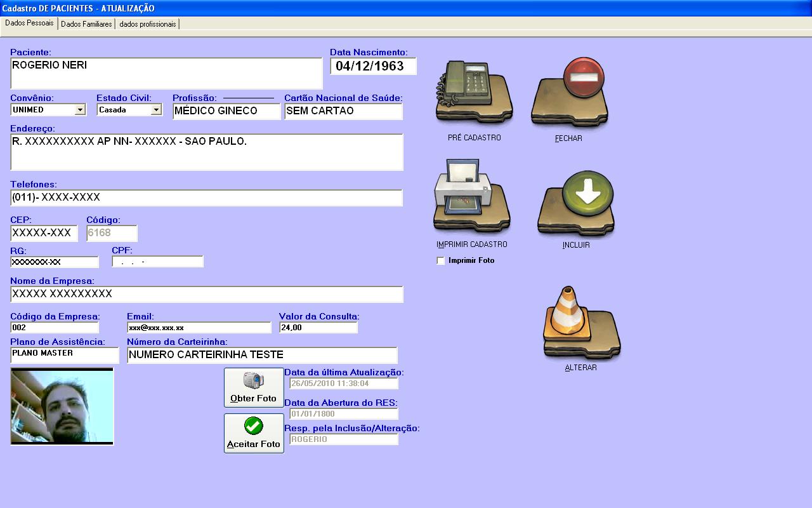812x508 pixels.
Task: Click the Email input field
Action: 199,328
